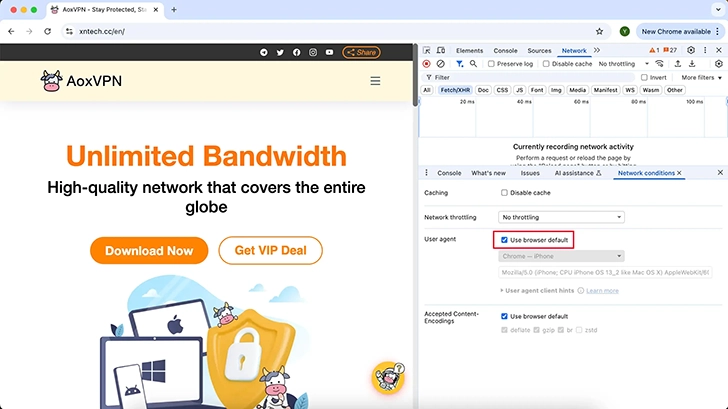Open the cow support chat bubble
Image resolution: width=728 pixels, height=409 pixels.
[x=388, y=377]
